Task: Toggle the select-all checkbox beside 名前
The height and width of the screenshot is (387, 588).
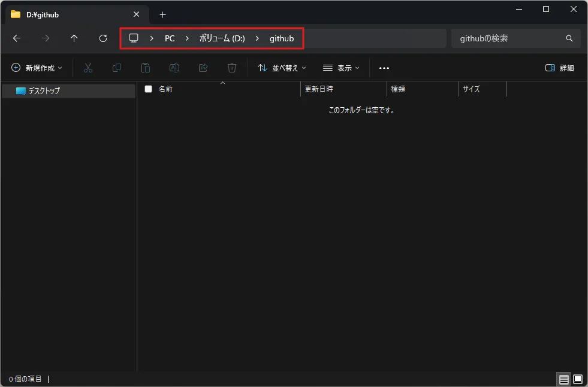Action: coord(148,89)
